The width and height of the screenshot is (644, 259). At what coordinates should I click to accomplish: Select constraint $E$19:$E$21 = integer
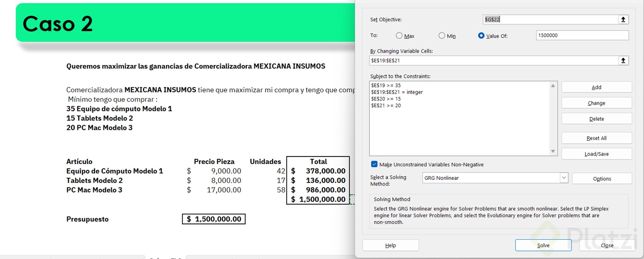(397, 92)
